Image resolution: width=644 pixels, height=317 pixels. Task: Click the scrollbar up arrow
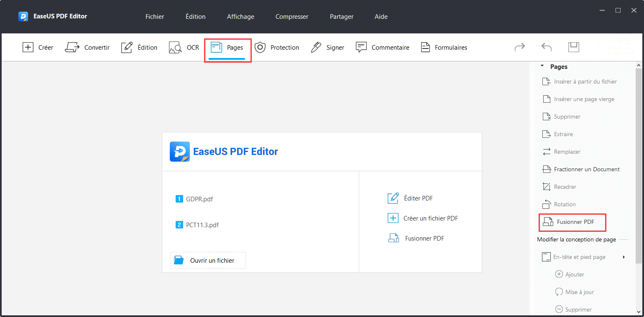pyautogui.click(x=639, y=66)
